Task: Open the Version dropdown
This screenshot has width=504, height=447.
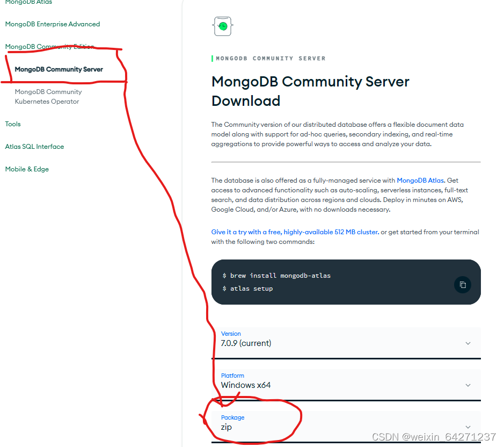Action: pyautogui.click(x=346, y=343)
